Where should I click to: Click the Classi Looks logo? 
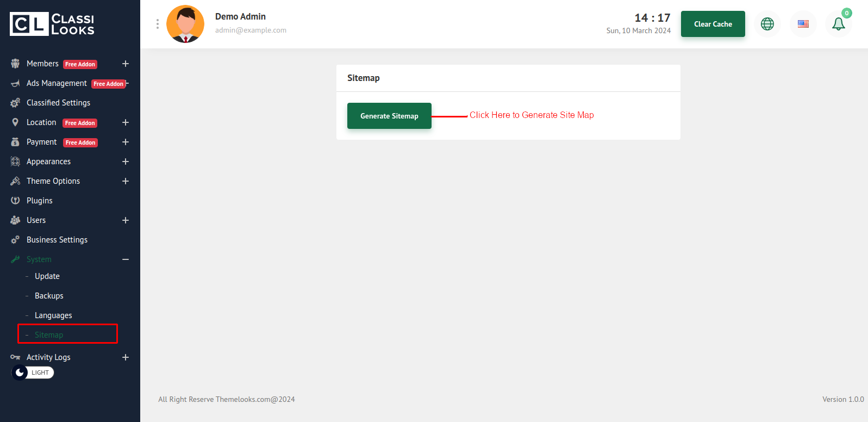pos(52,24)
